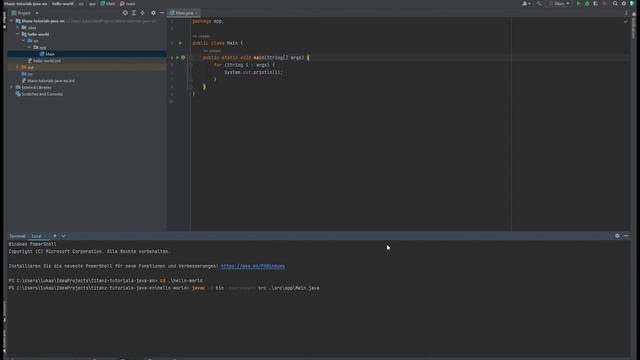Viewport: 640px width, 360px height.
Task: Click Main class breadcrumb in navigation bar
Action: click(108, 4)
